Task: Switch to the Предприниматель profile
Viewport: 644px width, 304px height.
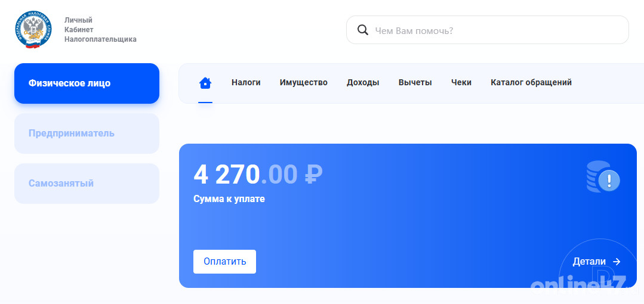Action: coord(87,134)
